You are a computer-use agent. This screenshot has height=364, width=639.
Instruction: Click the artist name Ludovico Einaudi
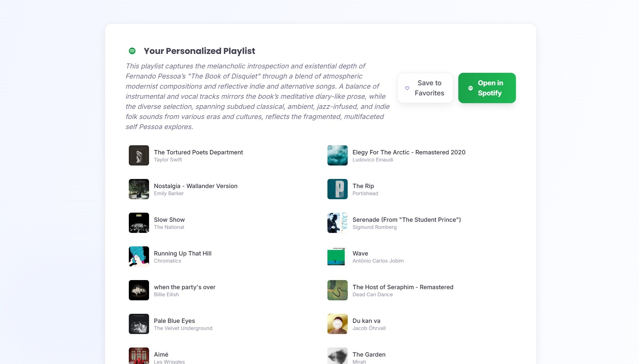373,160
